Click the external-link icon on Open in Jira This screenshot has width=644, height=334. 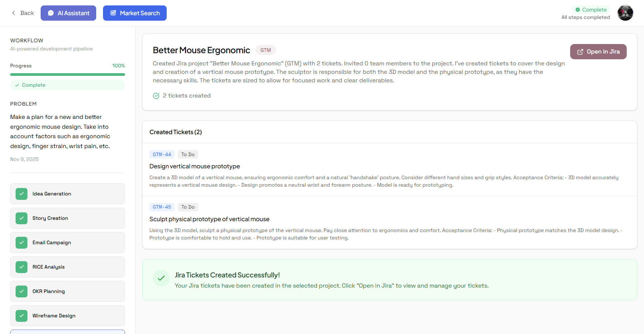(580, 51)
